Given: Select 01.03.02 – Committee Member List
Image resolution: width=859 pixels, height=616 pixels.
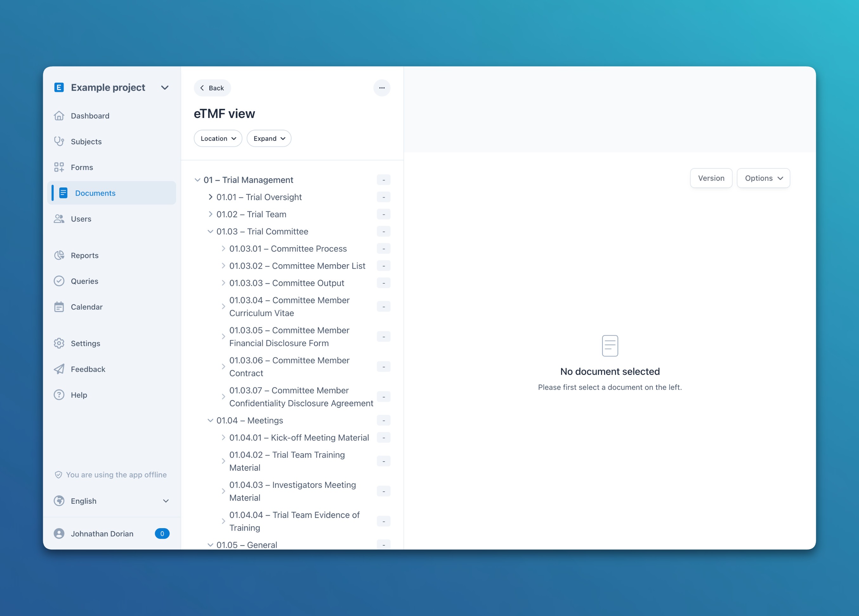Looking at the screenshot, I should tap(297, 266).
